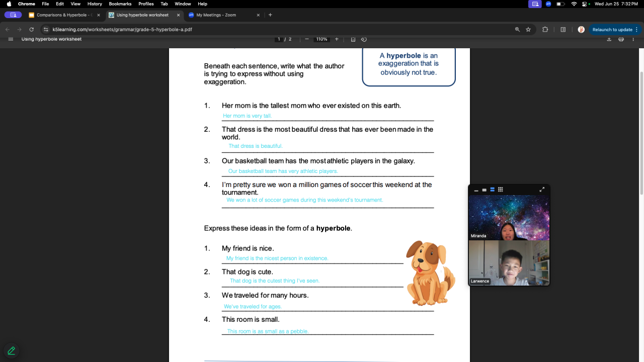The height and width of the screenshot is (362, 644).
Task: Click the PDF zoom out minus button
Action: (307, 39)
